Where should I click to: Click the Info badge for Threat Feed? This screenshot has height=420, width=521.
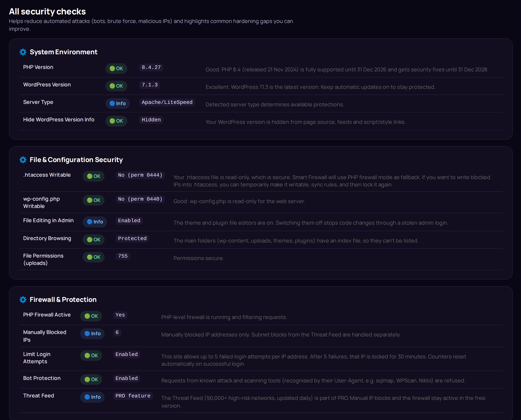coord(92,397)
